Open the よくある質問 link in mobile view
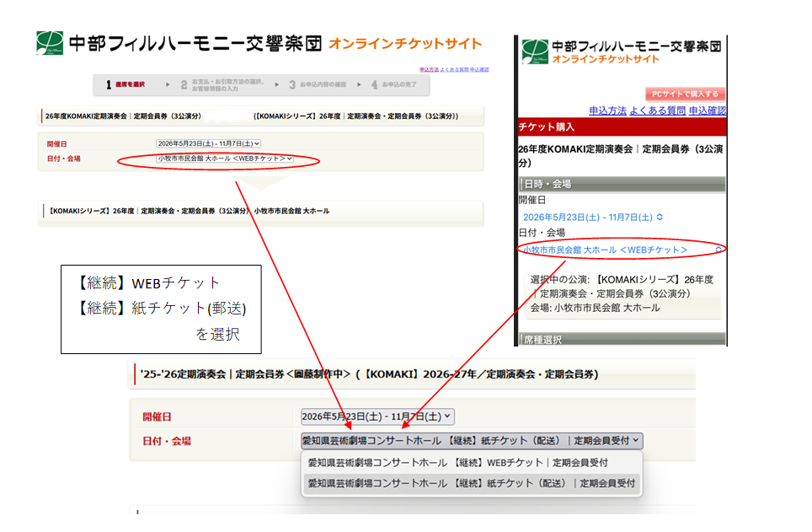Screen dimensions: 812x532 coord(657,110)
